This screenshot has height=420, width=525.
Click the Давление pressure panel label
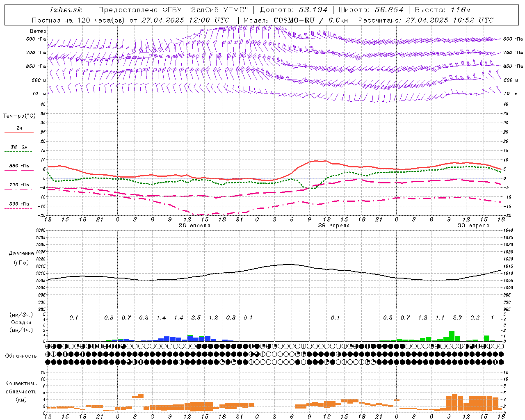coord(21,253)
